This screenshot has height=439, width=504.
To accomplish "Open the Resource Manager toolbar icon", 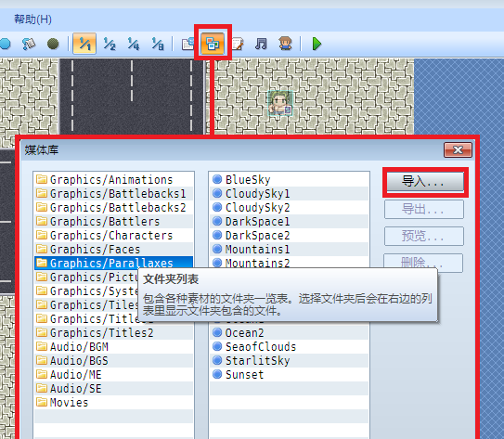I will pyautogui.click(x=213, y=44).
